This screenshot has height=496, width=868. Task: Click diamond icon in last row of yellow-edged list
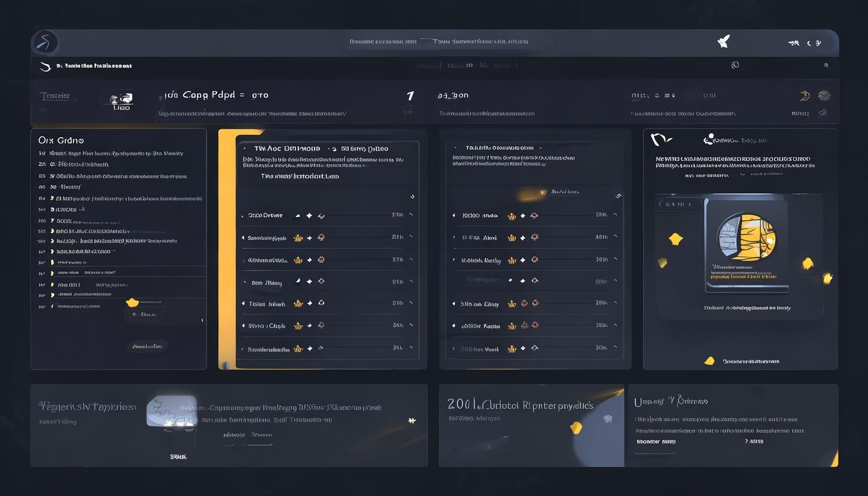click(309, 349)
